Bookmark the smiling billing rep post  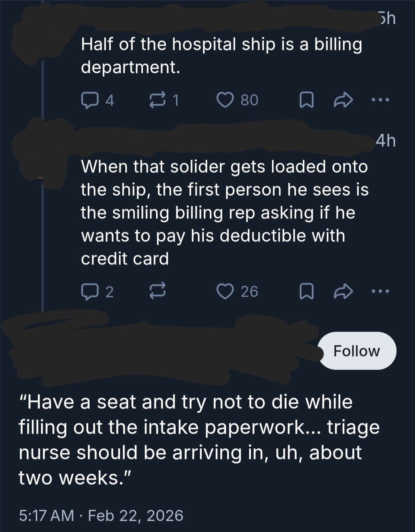(x=306, y=292)
